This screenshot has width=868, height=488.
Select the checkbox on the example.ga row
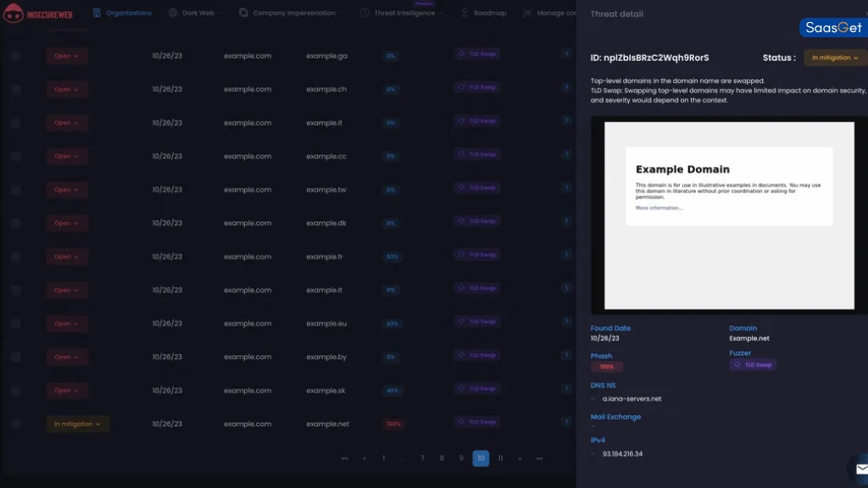pos(14,54)
